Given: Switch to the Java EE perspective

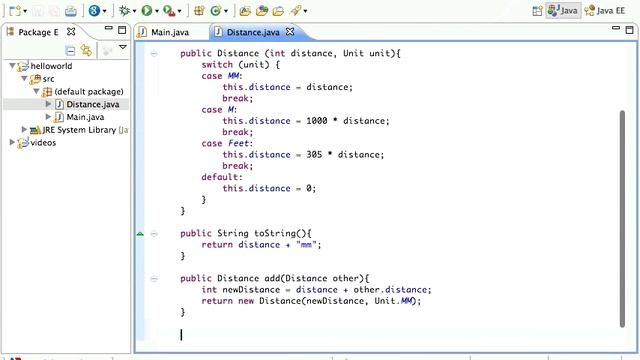Looking at the screenshot, I should [x=605, y=11].
